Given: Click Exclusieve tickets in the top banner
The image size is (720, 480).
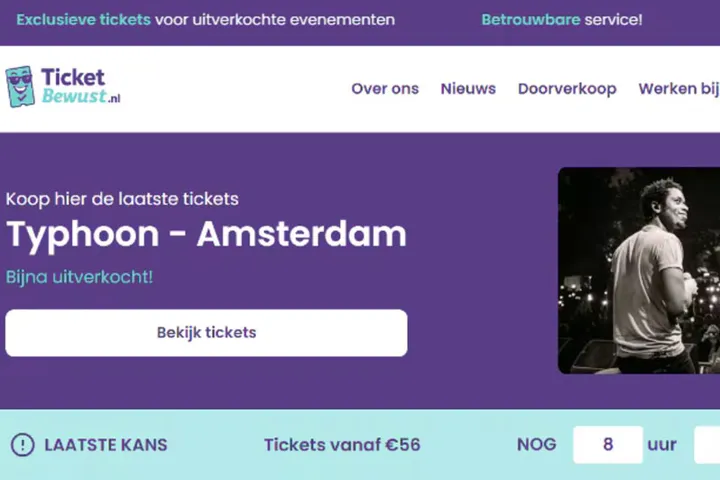Looking at the screenshot, I should [x=84, y=19].
